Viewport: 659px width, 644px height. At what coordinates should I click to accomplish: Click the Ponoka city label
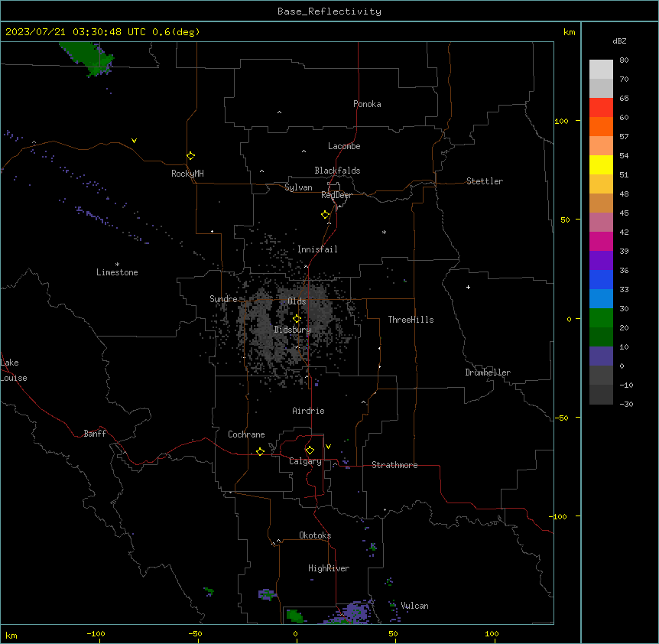click(x=367, y=104)
